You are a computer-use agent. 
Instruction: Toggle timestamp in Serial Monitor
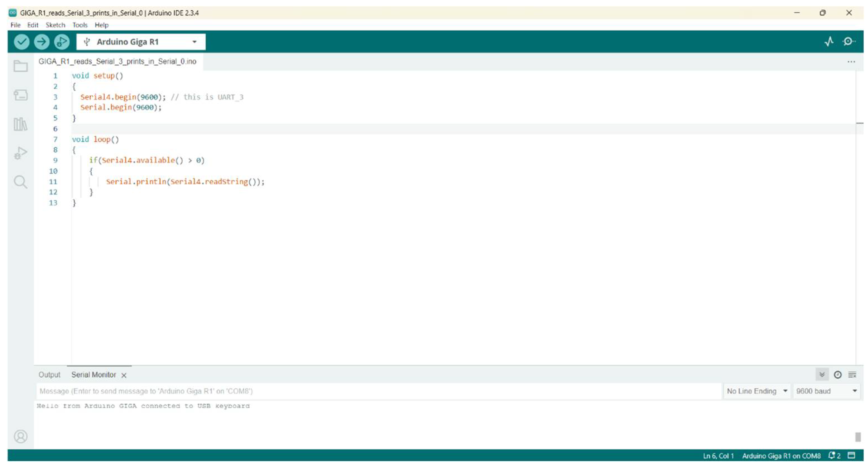coord(838,374)
